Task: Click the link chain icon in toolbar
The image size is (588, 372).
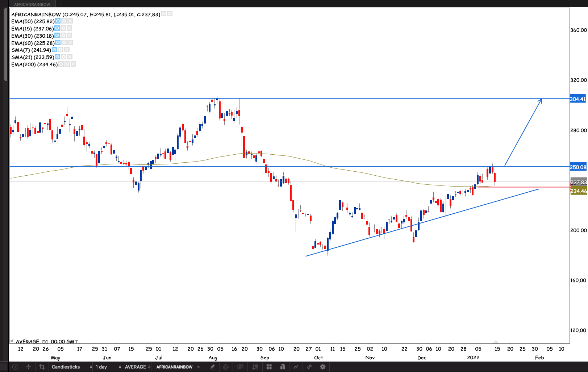Action: [309, 367]
